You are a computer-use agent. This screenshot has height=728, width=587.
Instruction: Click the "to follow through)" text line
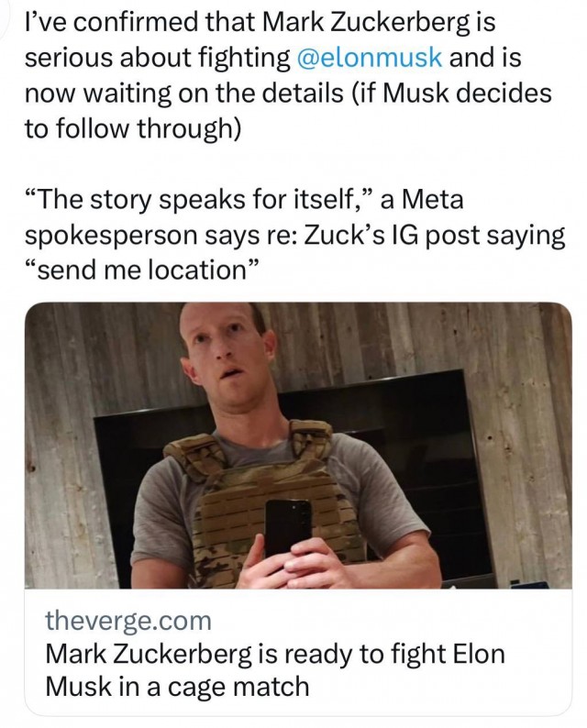click(132, 128)
